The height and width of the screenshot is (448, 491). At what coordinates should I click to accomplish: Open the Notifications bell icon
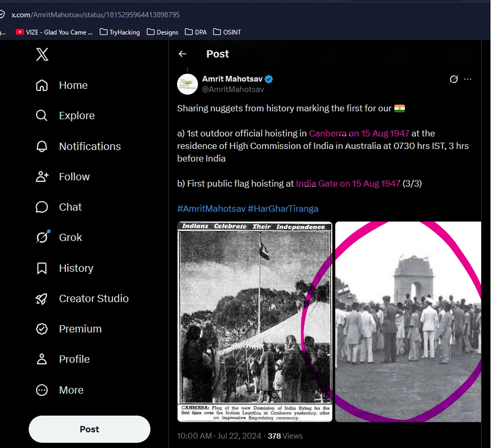coord(42,146)
